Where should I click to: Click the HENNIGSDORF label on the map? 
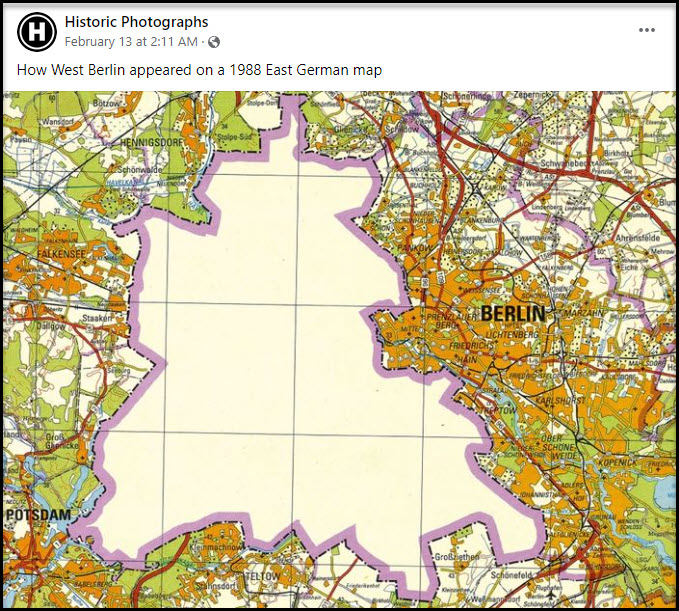click(x=151, y=142)
